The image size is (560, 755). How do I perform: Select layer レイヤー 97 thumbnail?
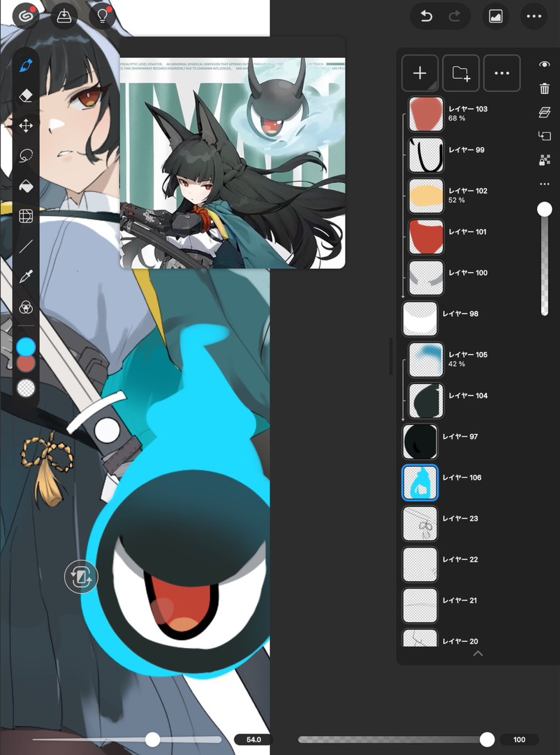click(x=420, y=441)
